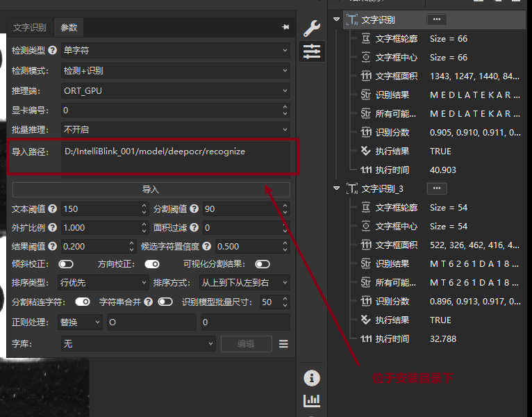
Task: Click hamburger menu icon beside 编辑 button
Action: [x=283, y=343]
